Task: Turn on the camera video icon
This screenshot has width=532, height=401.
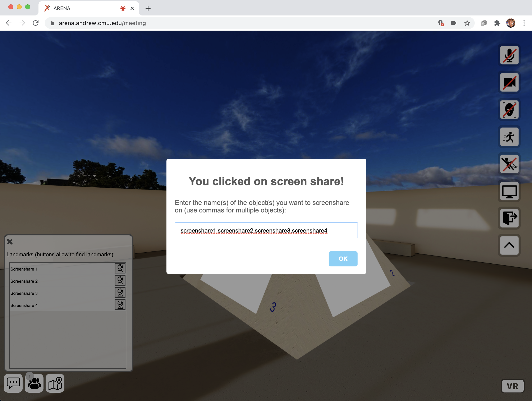Action: tap(509, 83)
